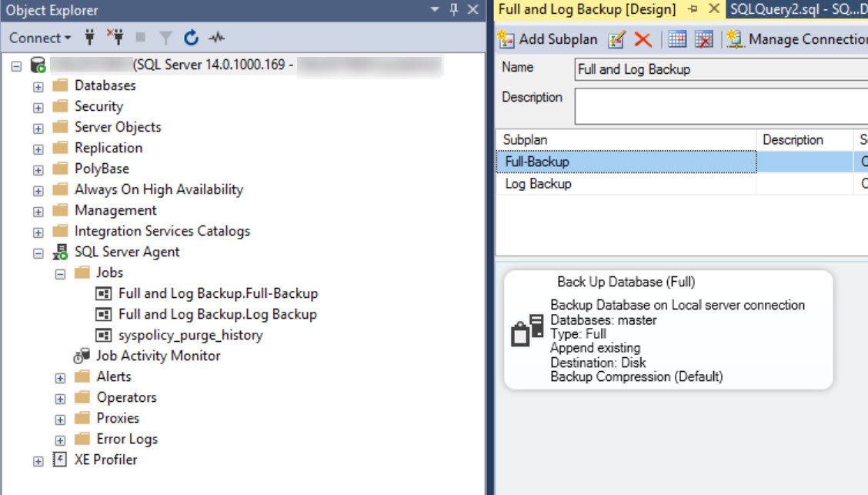This screenshot has width=868, height=495.
Task: Select the Full-Backup subplan row
Action: coord(682,162)
